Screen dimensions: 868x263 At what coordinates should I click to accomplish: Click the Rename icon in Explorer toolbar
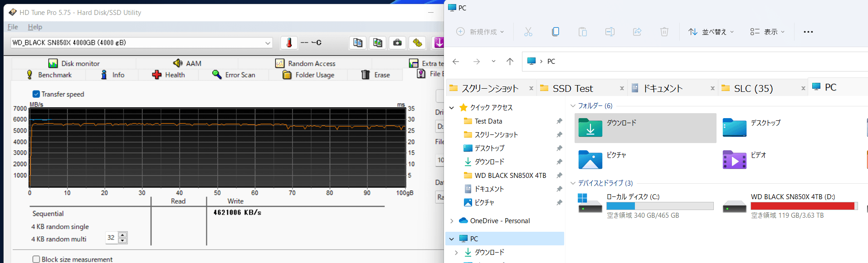point(610,32)
